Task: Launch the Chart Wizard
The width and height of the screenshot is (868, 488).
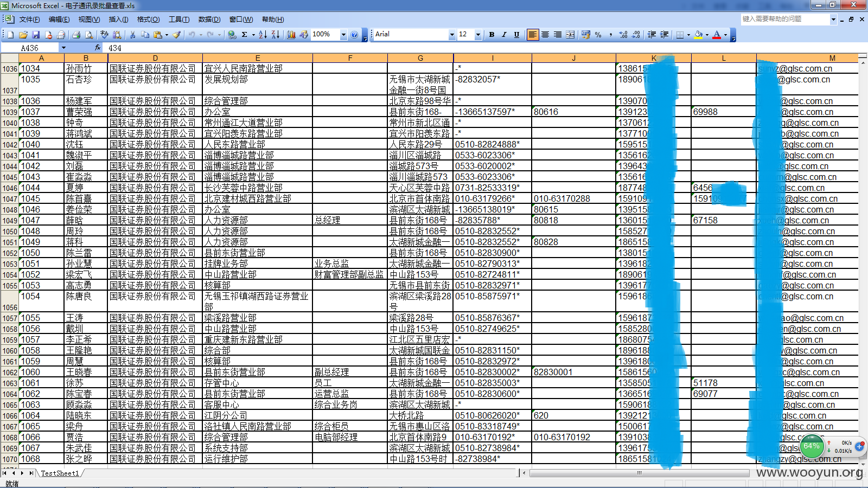Action: (291, 35)
